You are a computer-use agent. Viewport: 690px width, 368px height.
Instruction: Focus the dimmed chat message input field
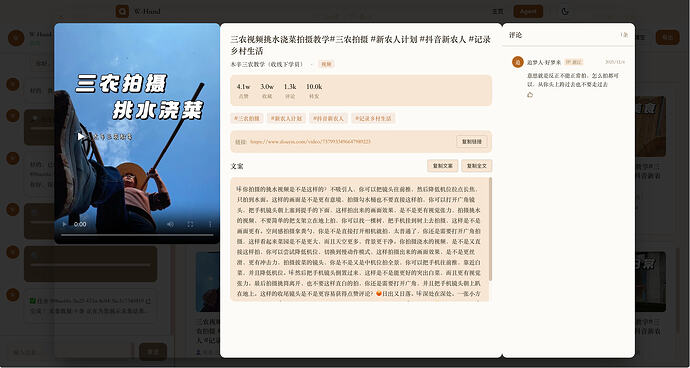coord(70,352)
